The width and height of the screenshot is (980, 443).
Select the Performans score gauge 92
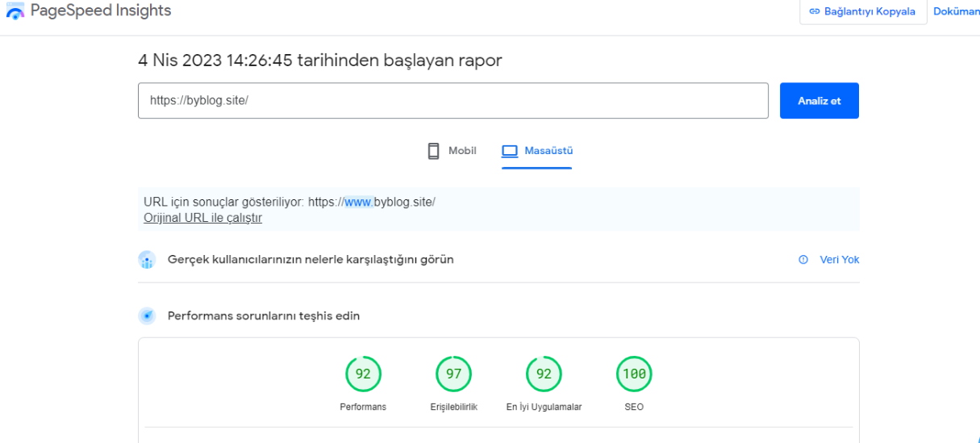coord(364,374)
